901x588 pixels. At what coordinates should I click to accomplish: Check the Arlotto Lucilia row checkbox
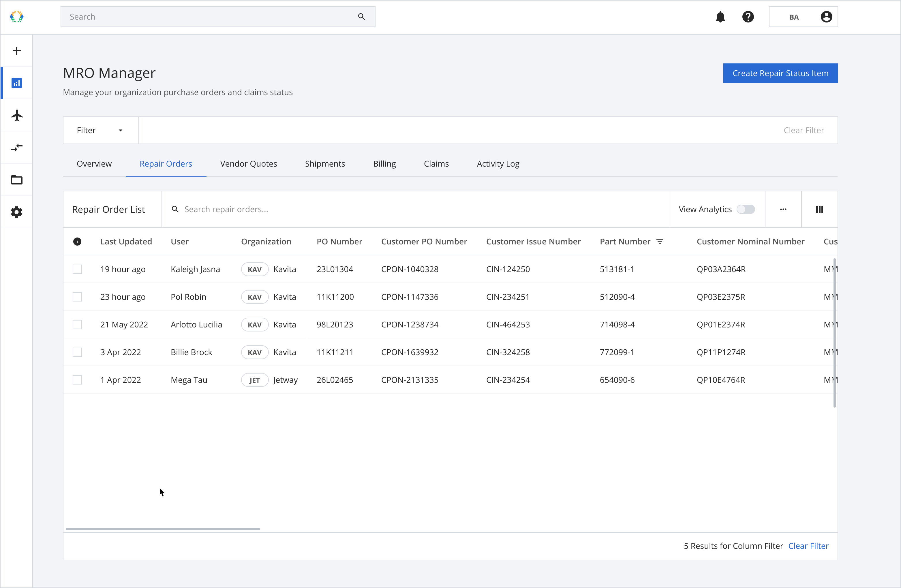[x=77, y=324]
